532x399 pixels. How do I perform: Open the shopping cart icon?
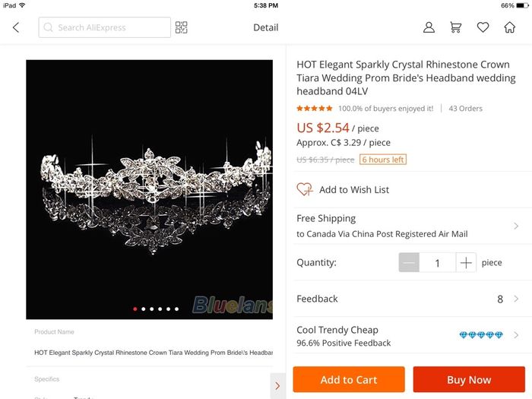[x=456, y=27]
